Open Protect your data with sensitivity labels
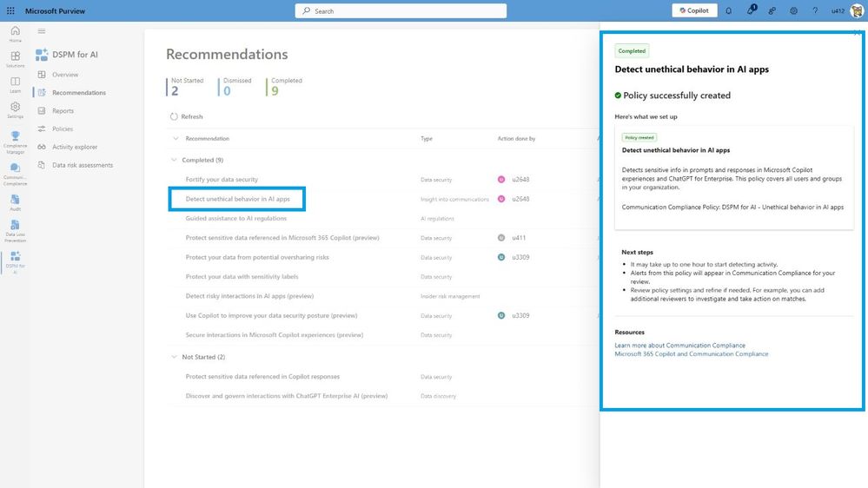 pyautogui.click(x=242, y=277)
